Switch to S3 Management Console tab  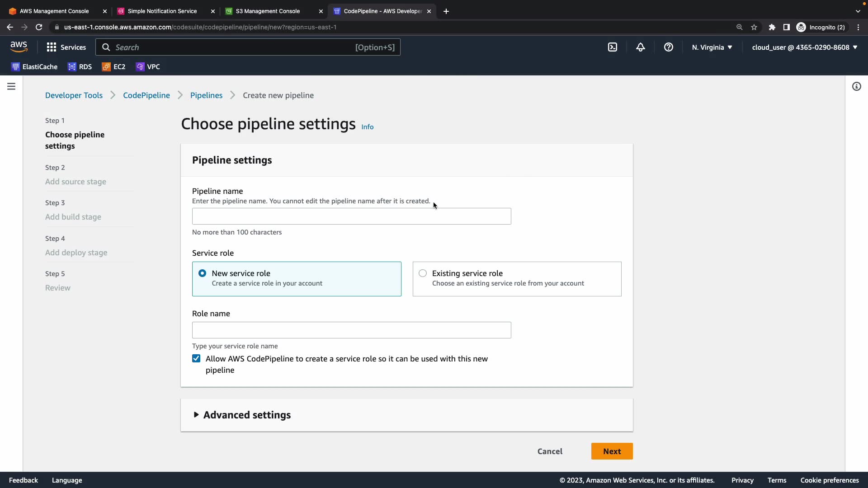[268, 11]
